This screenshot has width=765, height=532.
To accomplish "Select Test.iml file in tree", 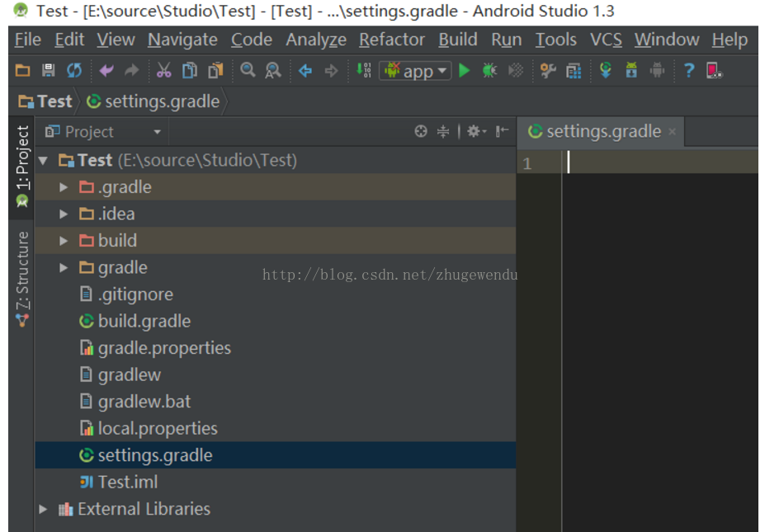I will [x=276, y=483].
